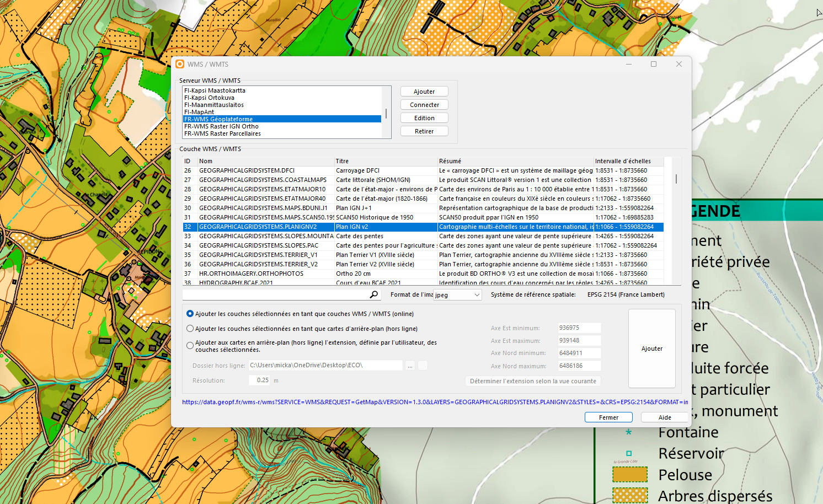This screenshot has height=504, width=823.
Task: Click the Connecter button
Action: 424,105
